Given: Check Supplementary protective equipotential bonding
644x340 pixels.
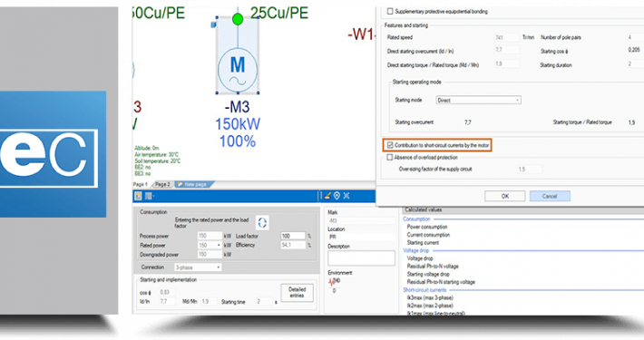Looking at the screenshot, I should click(x=390, y=12).
